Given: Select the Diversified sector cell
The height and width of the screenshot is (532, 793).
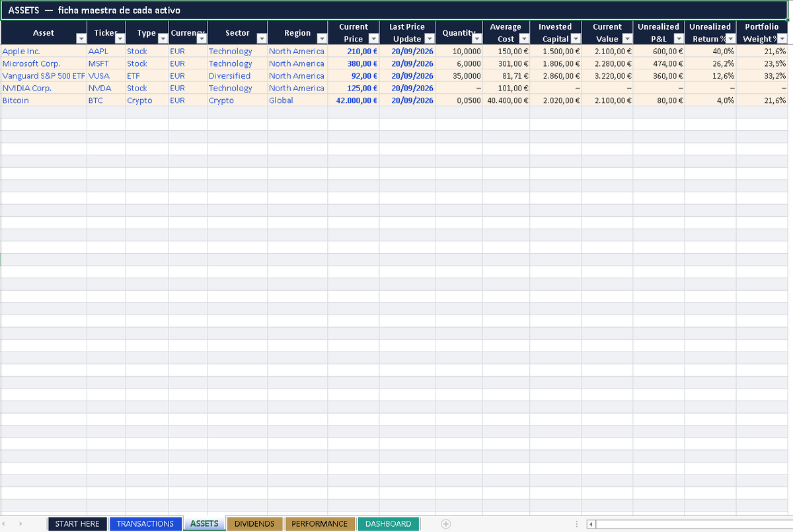Looking at the screenshot, I should (x=237, y=75).
